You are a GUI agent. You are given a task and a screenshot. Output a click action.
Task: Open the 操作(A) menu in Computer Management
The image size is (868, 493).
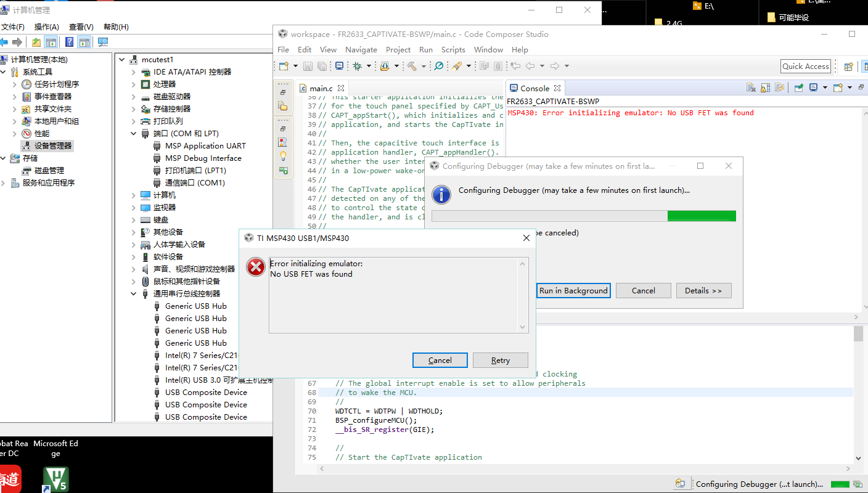point(47,27)
